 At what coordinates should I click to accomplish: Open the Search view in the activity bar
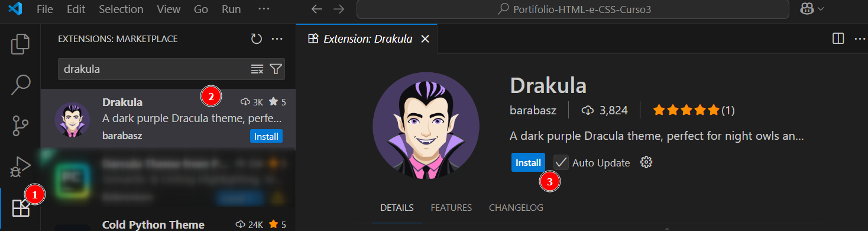point(20,85)
